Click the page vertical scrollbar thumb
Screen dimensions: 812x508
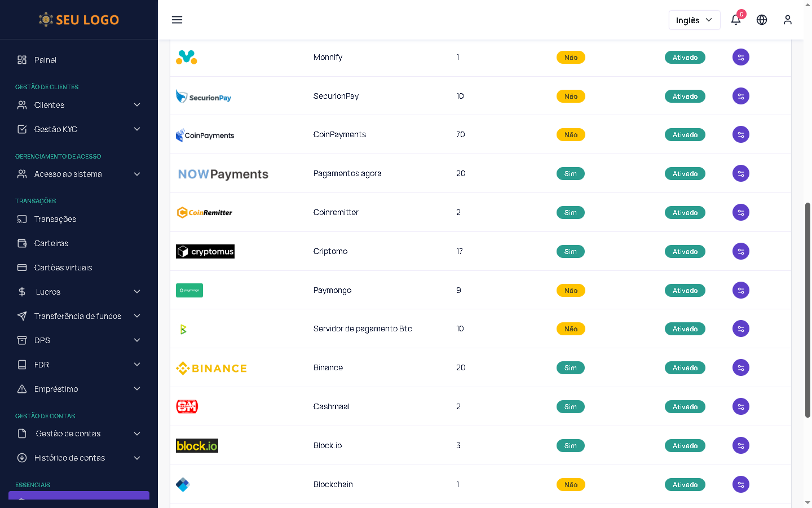coord(807,310)
